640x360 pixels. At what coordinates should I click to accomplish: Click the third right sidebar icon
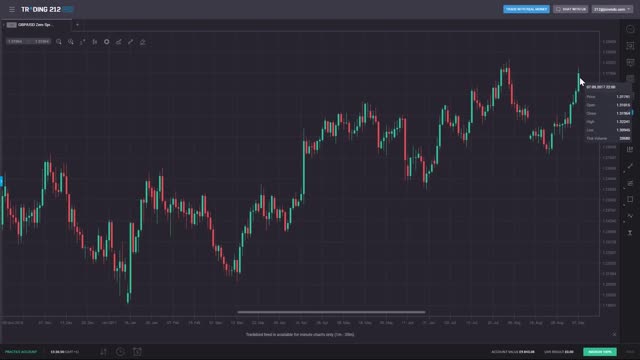pos(630,62)
